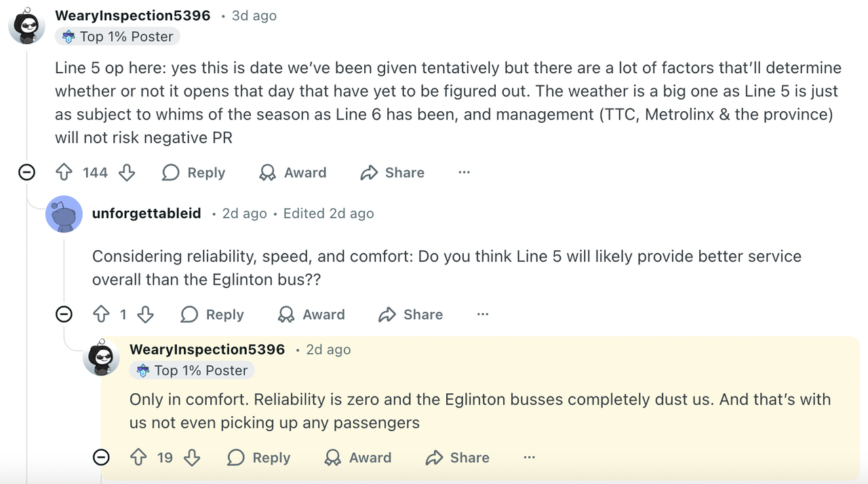868x484 pixels.
Task: Open more options on the top comment
Action: pyautogui.click(x=464, y=173)
